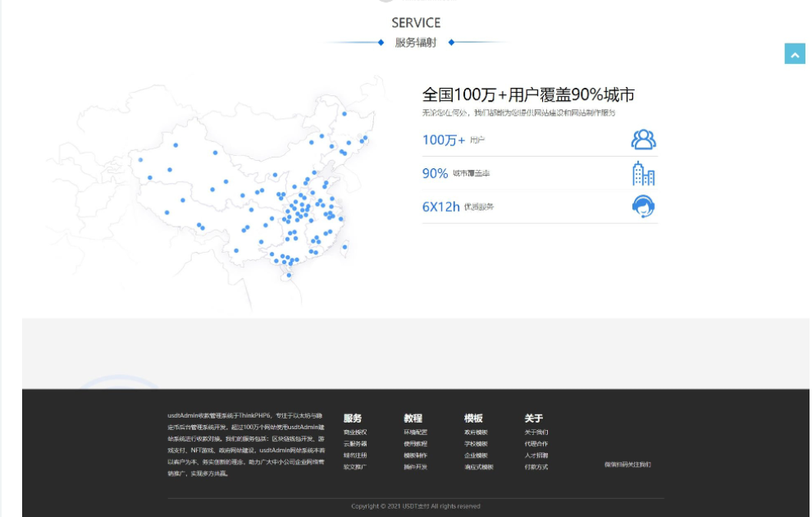The height and width of the screenshot is (517, 812).
Task: Click the customer service headset icon
Action: click(643, 207)
